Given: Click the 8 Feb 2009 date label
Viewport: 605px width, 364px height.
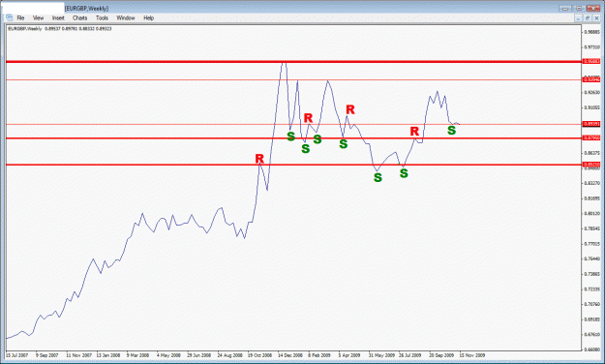Looking at the screenshot, I should pos(319,355).
